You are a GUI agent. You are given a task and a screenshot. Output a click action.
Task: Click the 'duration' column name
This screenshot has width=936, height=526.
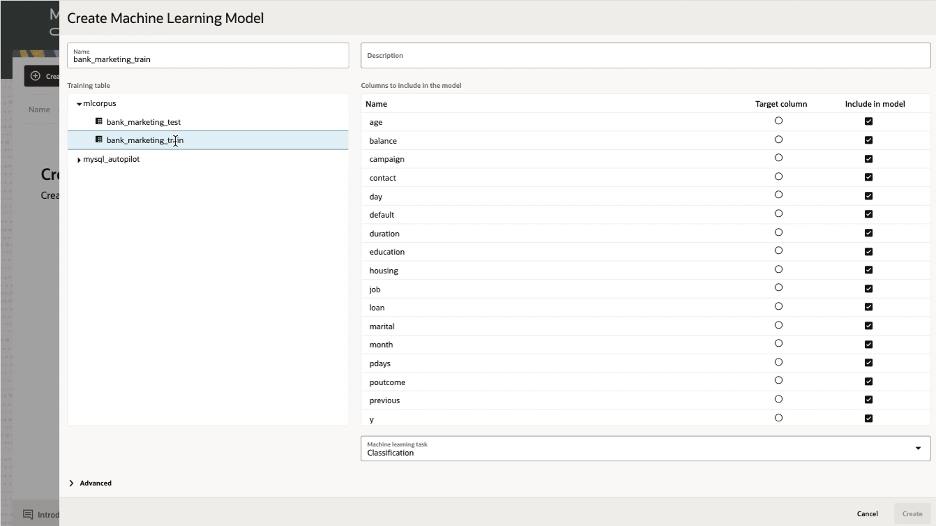(x=384, y=233)
